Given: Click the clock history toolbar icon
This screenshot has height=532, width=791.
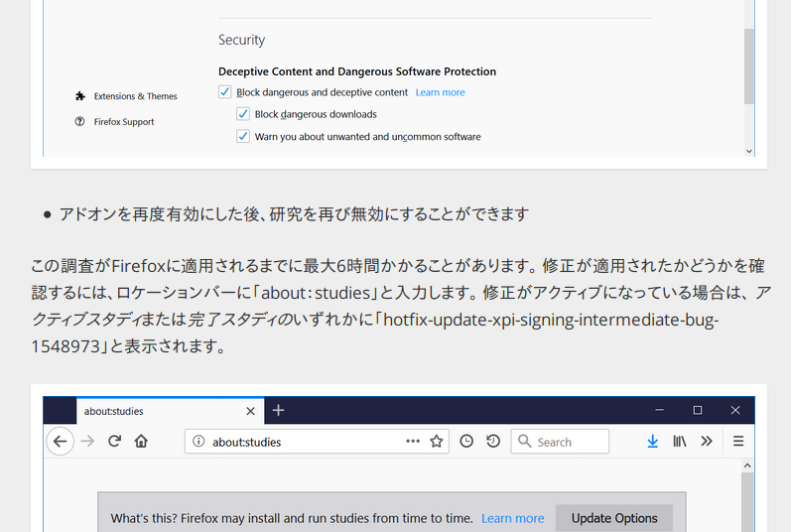Looking at the screenshot, I should pyautogui.click(x=466, y=442).
